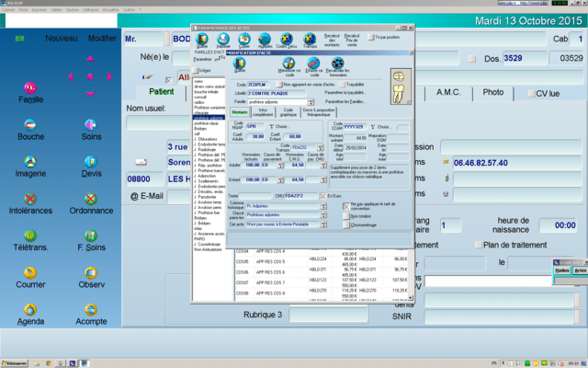
Task: Open the Ordonnance sidebar icon
Action: click(90, 199)
